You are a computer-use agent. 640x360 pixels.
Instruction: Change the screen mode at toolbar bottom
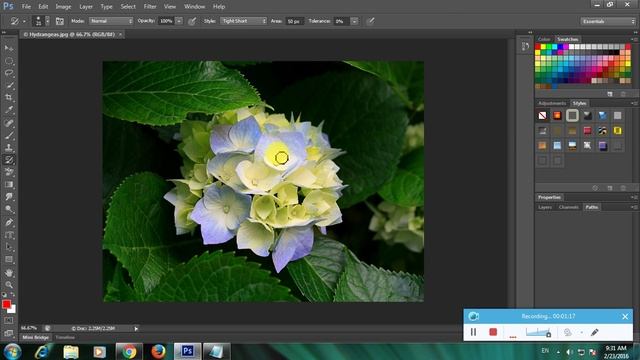[9, 333]
